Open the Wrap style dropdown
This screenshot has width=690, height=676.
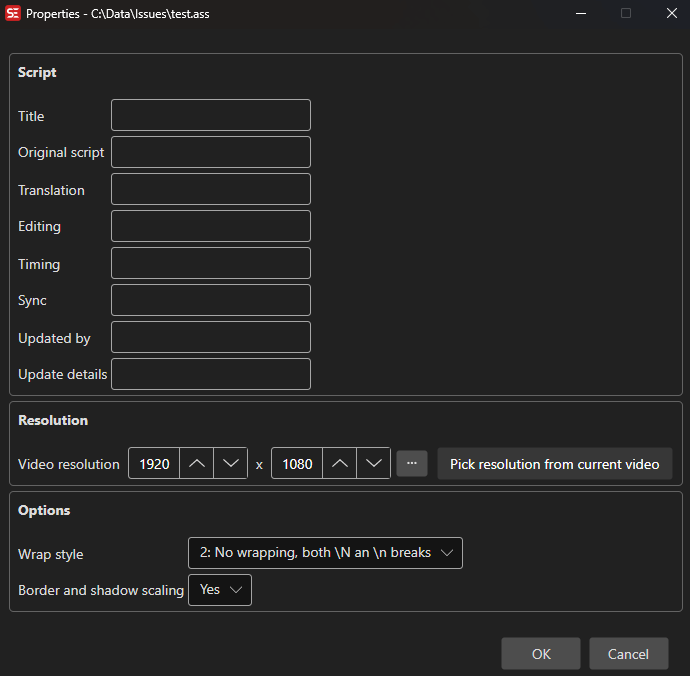[x=325, y=553]
